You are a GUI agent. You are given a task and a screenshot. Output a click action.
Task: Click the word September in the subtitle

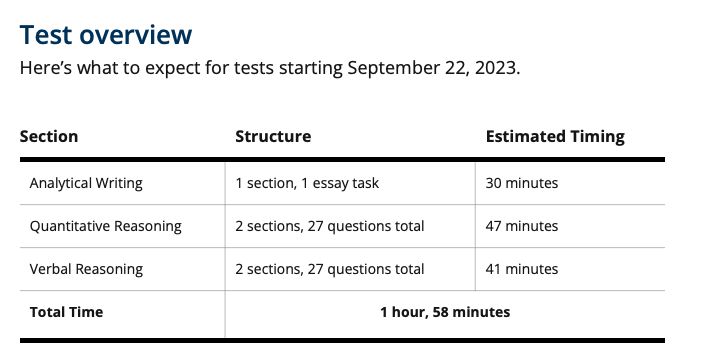393,68
